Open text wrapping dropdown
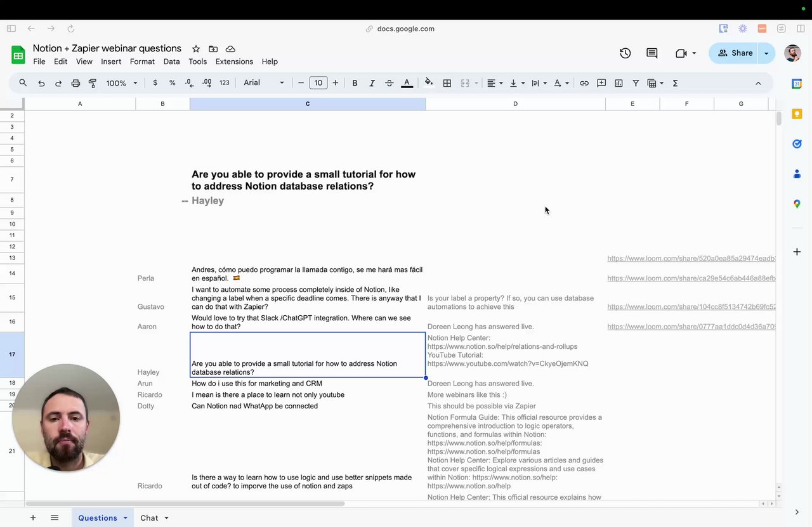This screenshot has height=527, width=812. pos(539,83)
